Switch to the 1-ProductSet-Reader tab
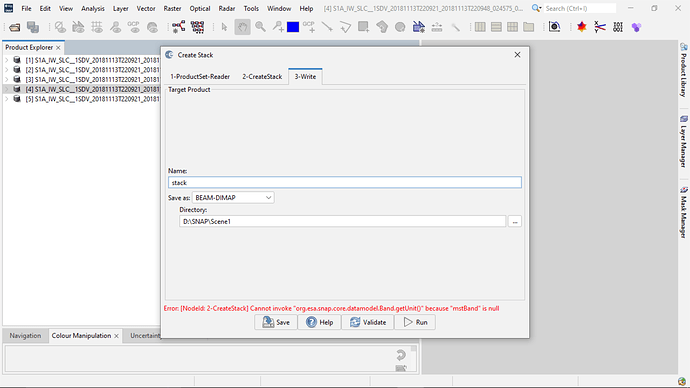The width and height of the screenshot is (690, 388). pyautogui.click(x=200, y=77)
